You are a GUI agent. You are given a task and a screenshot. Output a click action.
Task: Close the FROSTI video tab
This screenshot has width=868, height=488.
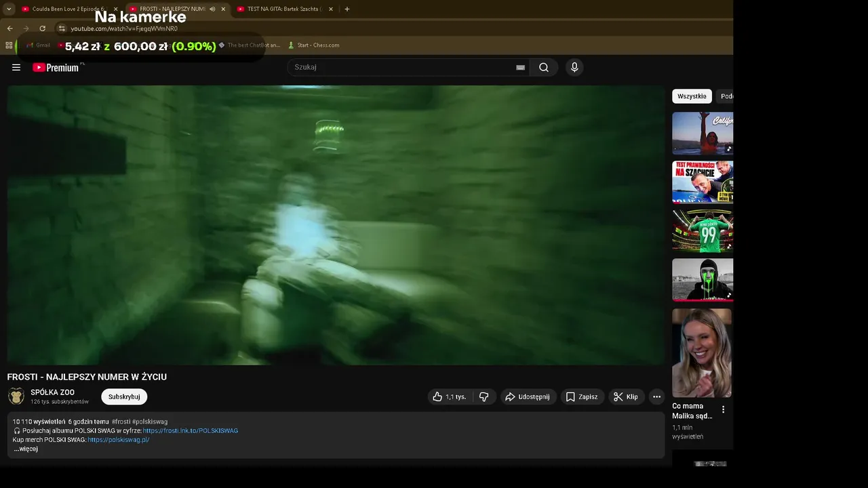[x=223, y=9]
